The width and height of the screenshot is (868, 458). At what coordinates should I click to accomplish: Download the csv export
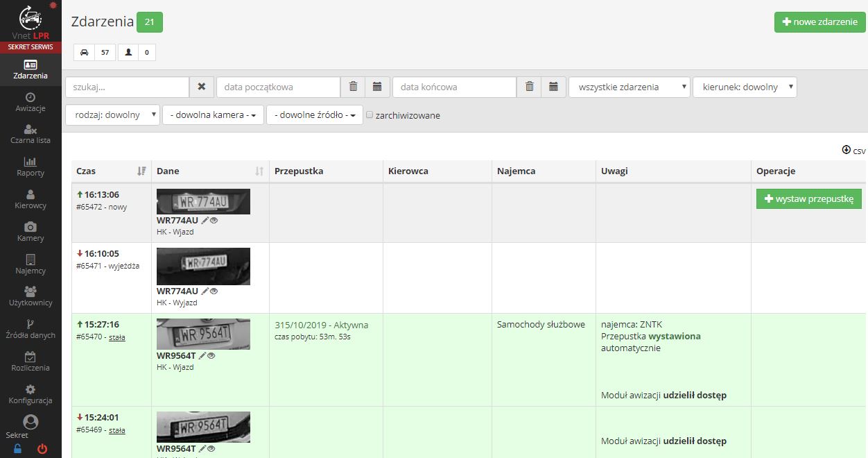click(x=853, y=150)
